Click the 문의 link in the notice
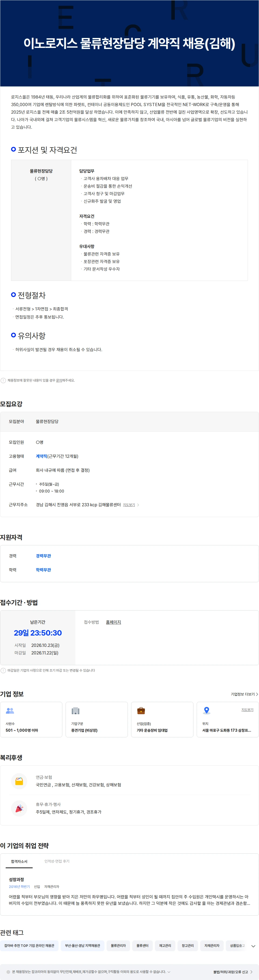This screenshot has width=259, height=980. click(59, 380)
